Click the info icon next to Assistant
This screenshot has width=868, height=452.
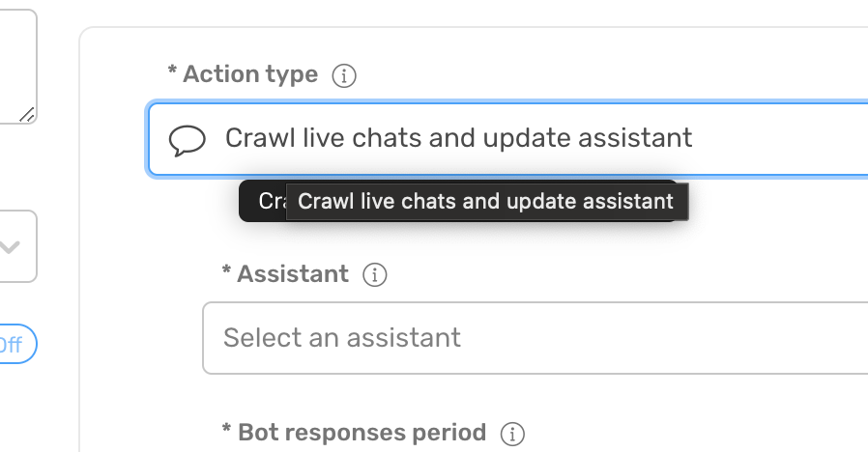pos(375,275)
